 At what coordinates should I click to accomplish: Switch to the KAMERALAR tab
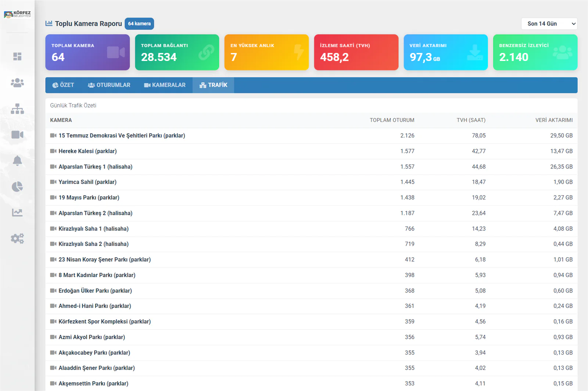click(165, 85)
